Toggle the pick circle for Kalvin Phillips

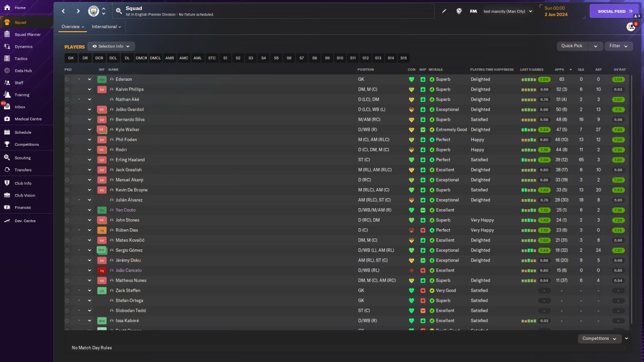tap(67, 89)
